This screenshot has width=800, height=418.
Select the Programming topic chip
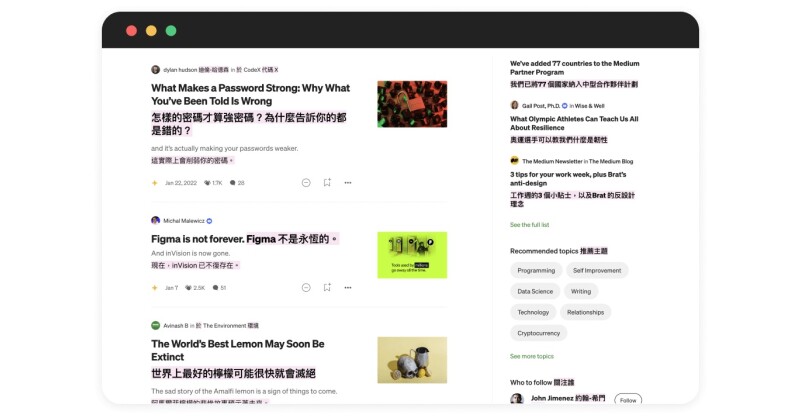point(536,270)
